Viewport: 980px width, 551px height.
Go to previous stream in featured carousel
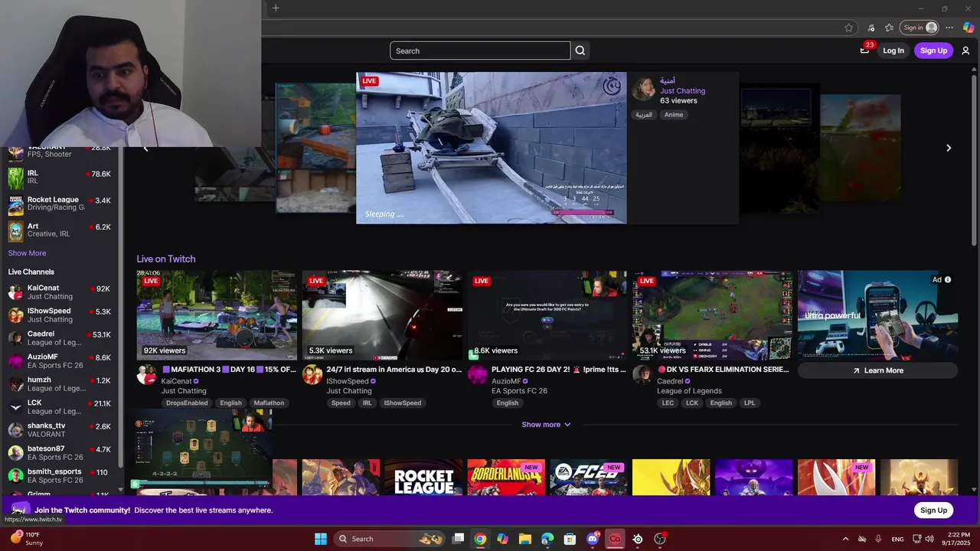coord(146,148)
